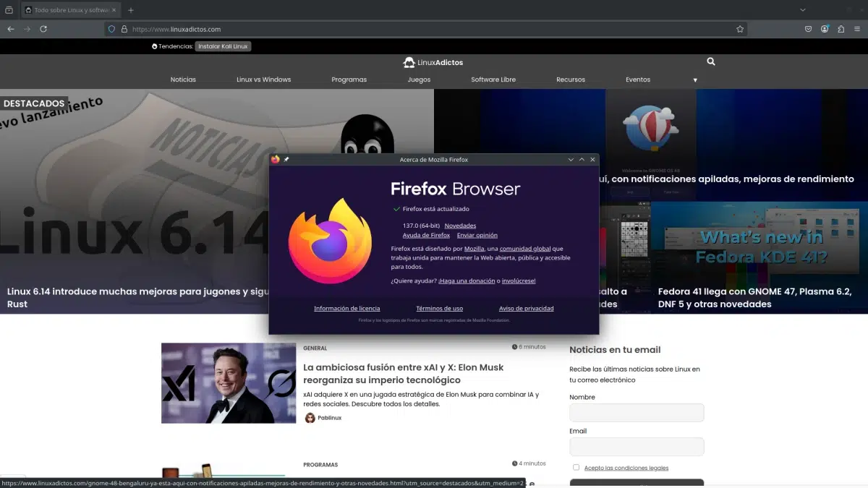Expand the Eventos dropdown arrow
This screenshot has width=868, height=488.
(694, 80)
